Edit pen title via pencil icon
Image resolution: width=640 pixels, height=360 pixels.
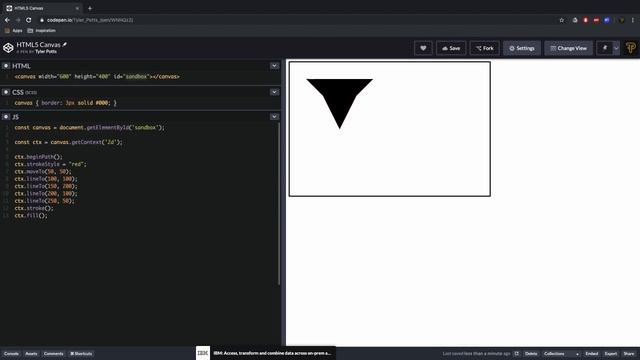64,44
